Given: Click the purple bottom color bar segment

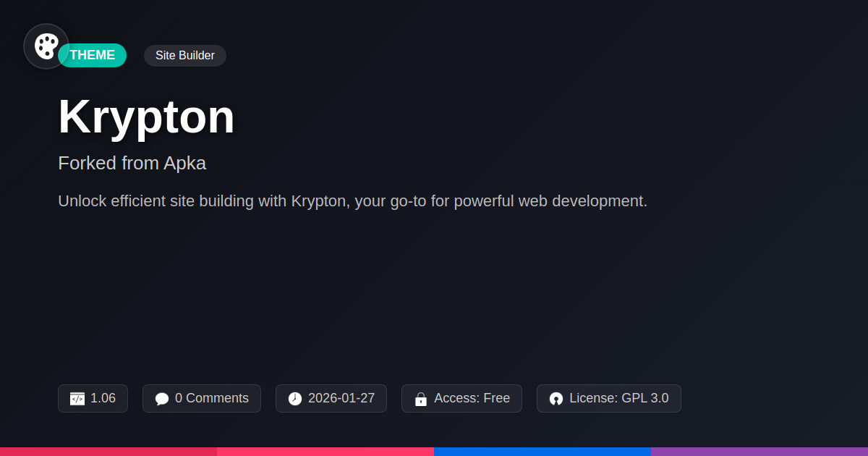Looking at the screenshot, I should [x=759, y=451].
